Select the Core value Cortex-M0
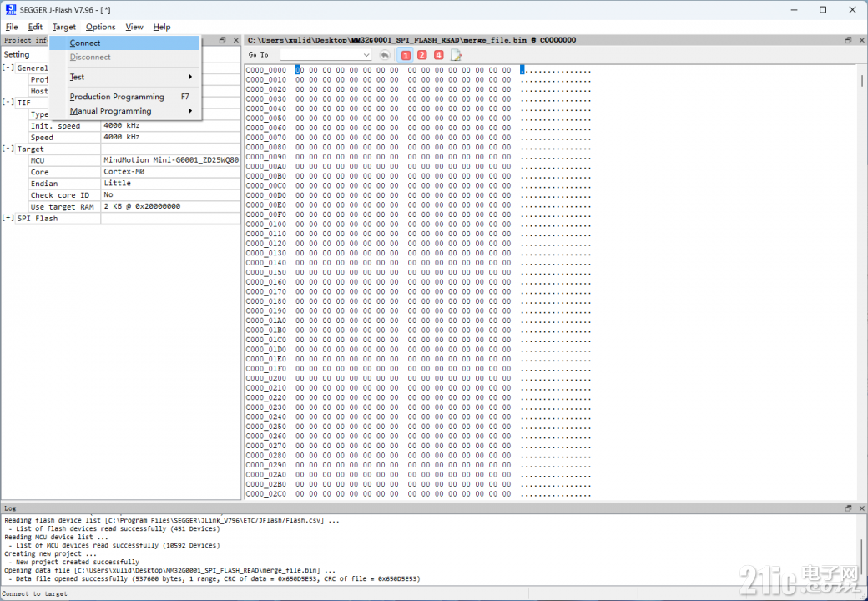This screenshot has width=868, height=601. pyautogui.click(x=171, y=172)
